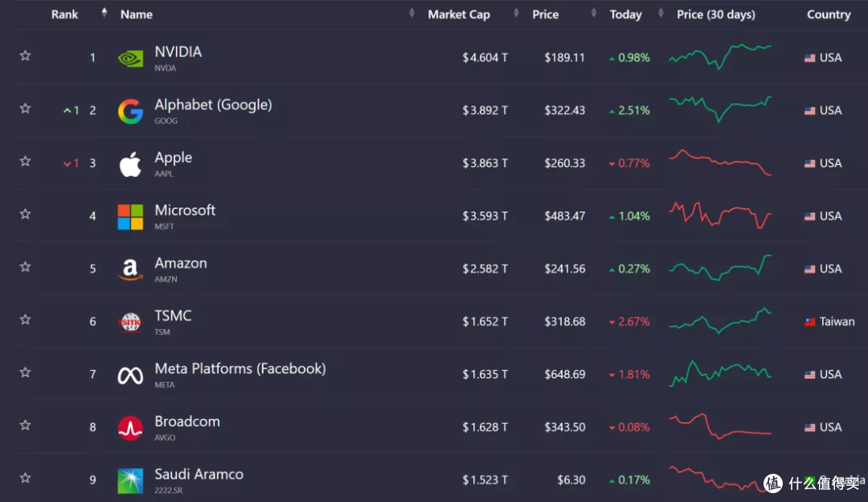This screenshot has width=868, height=502.
Task: Click the TSMC logo icon
Action: click(x=131, y=322)
